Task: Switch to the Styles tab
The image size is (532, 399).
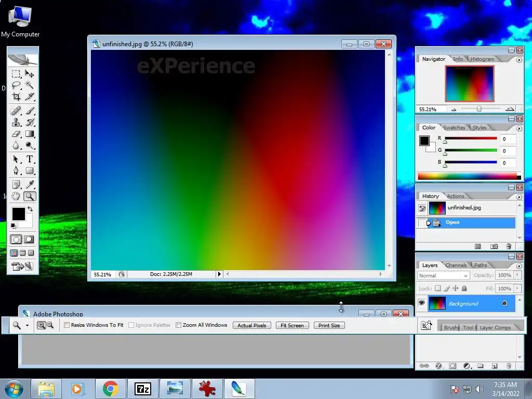Action: [480, 128]
